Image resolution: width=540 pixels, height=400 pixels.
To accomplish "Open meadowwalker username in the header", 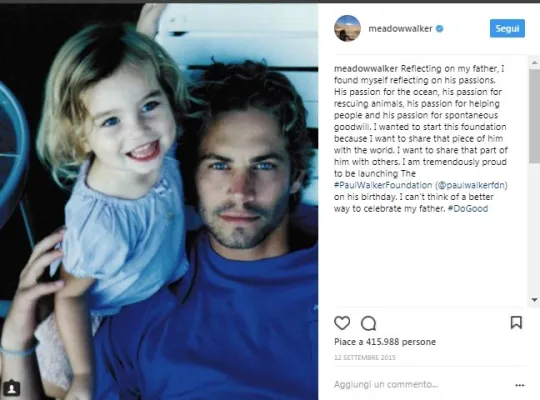I will 400,29.
